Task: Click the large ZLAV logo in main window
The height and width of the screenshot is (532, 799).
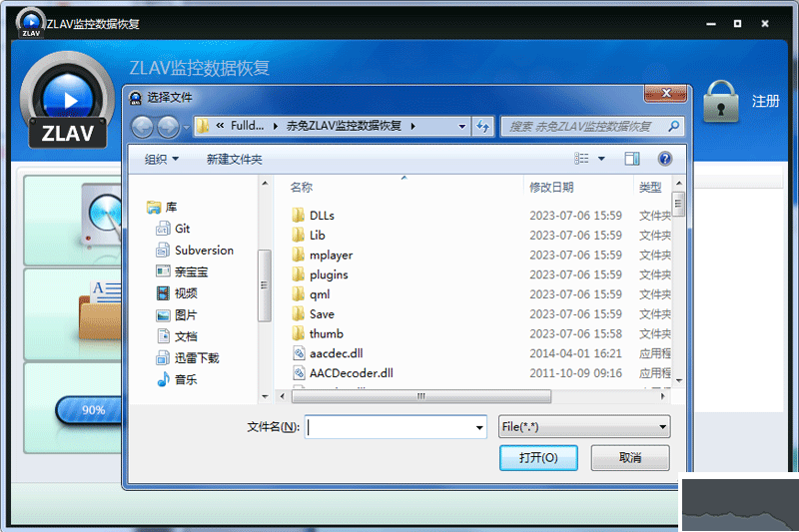Action: tap(67, 101)
